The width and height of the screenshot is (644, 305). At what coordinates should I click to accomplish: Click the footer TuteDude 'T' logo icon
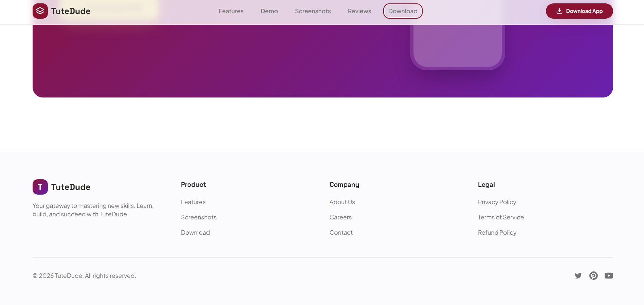pos(40,187)
